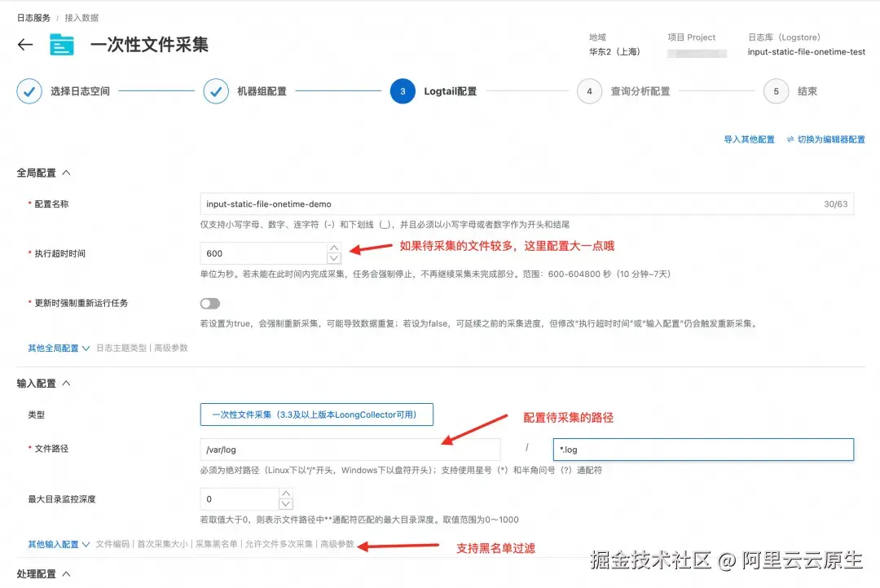Select step 3 Logtail配置 circle
This screenshot has height=588, width=880.
click(x=403, y=91)
